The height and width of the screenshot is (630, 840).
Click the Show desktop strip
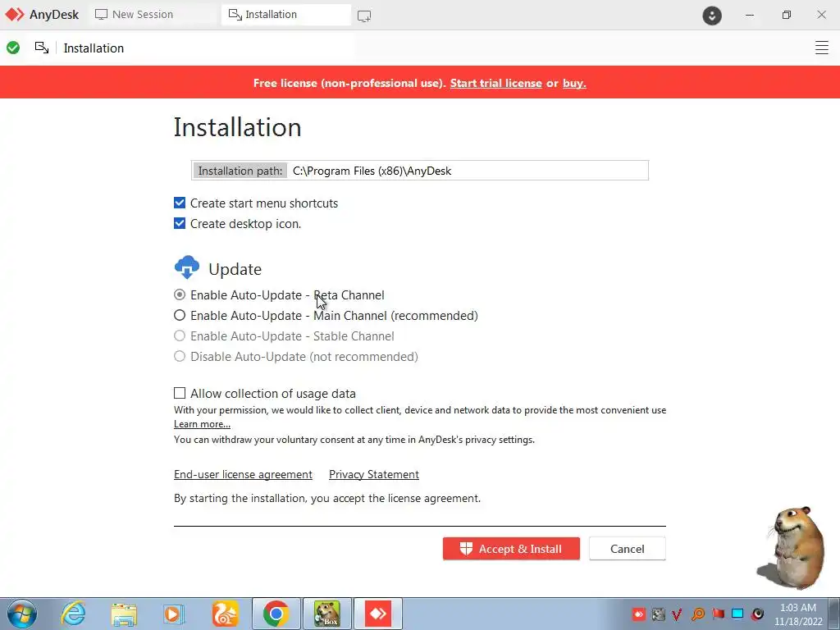pyautogui.click(x=834, y=614)
